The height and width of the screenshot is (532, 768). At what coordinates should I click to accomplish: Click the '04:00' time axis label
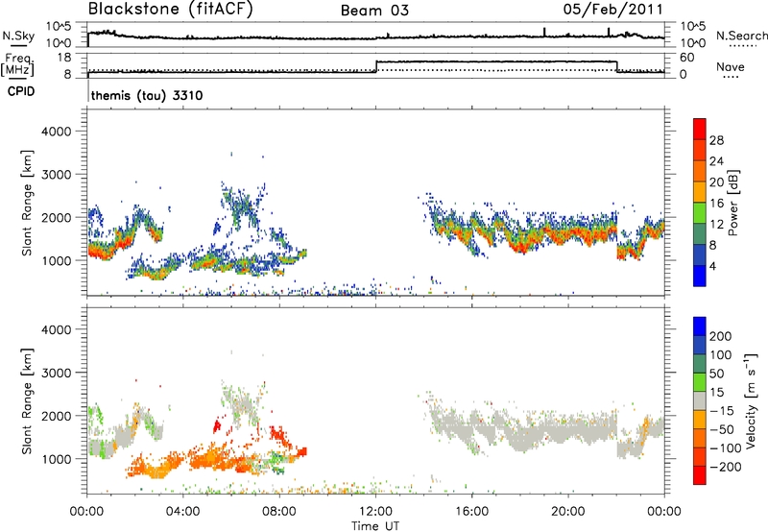pyautogui.click(x=182, y=512)
